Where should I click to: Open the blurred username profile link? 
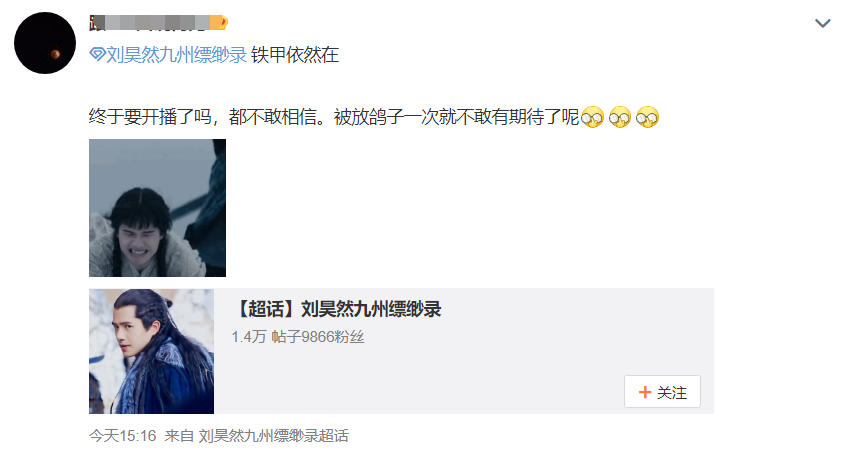[150, 23]
